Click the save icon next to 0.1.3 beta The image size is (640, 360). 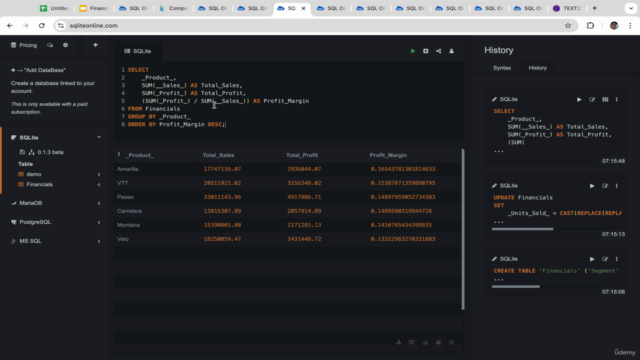22,152
